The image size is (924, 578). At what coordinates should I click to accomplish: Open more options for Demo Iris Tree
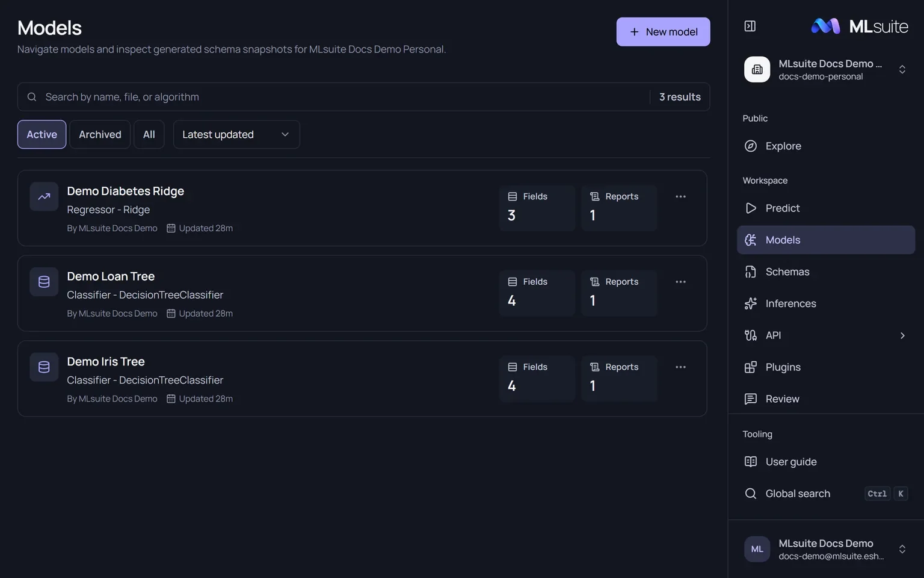click(x=680, y=367)
